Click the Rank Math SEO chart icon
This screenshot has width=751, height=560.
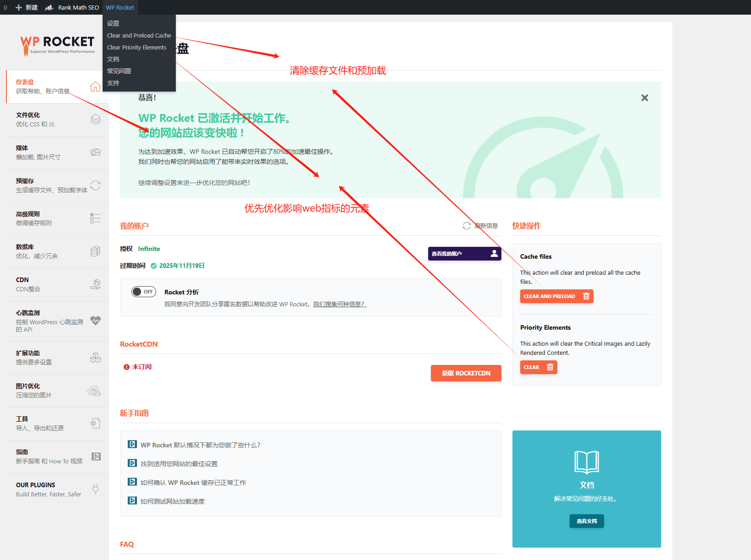(x=49, y=7)
